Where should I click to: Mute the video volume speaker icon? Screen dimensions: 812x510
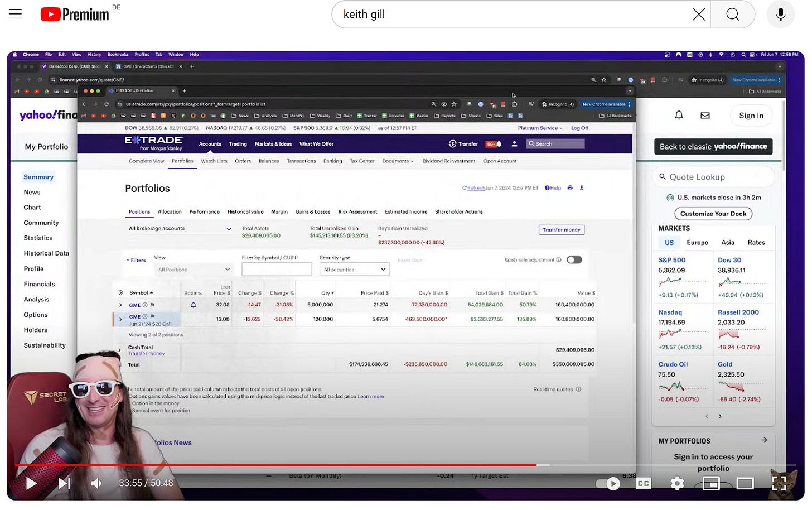96,483
